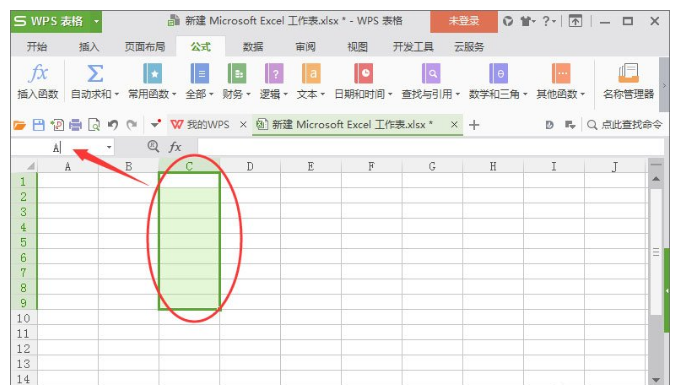The image size is (674, 385).
Task: Open Other Functions (其他函数) list
Action: tap(561, 81)
